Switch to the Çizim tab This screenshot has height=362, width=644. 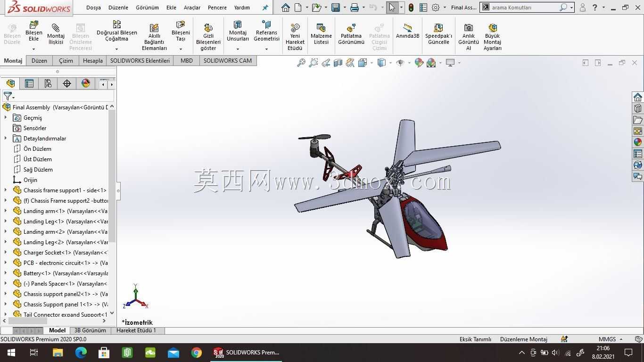pos(66,60)
